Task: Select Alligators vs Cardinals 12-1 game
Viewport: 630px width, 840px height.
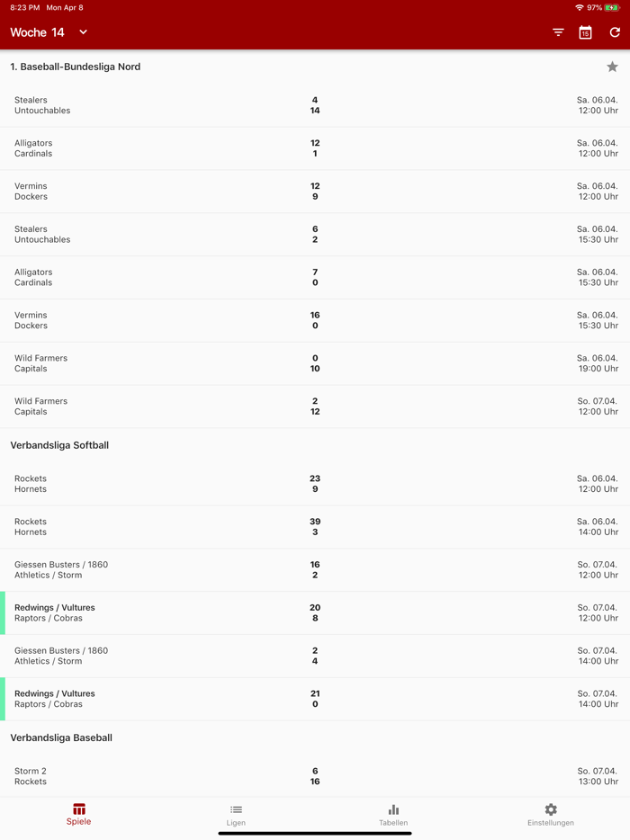Action: [315, 148]
